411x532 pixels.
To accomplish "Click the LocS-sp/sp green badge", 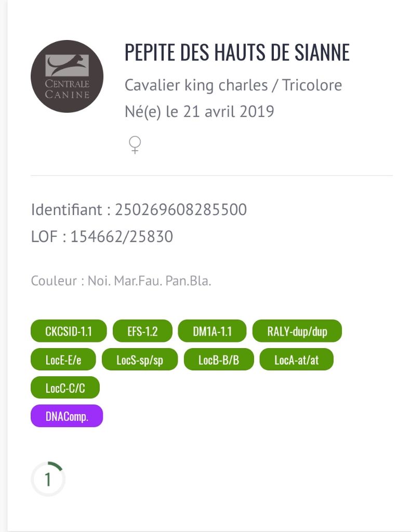I will point(140,360).
